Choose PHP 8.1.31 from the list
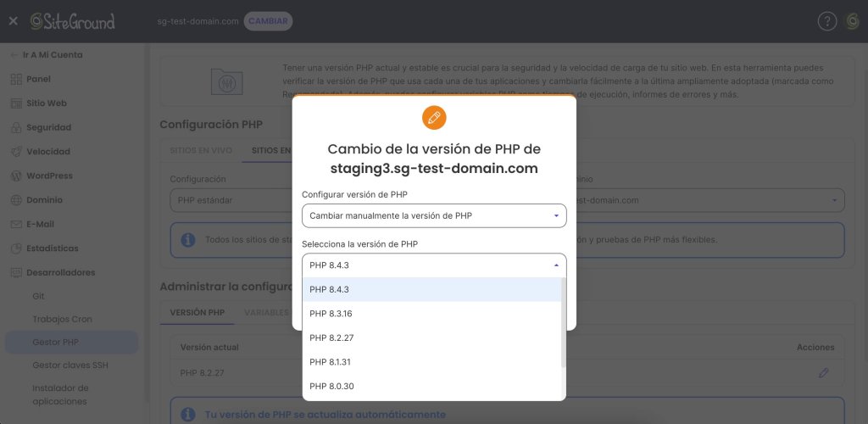Screen dimensions: 868x424 pyautogui.click(x=431, y=362)
